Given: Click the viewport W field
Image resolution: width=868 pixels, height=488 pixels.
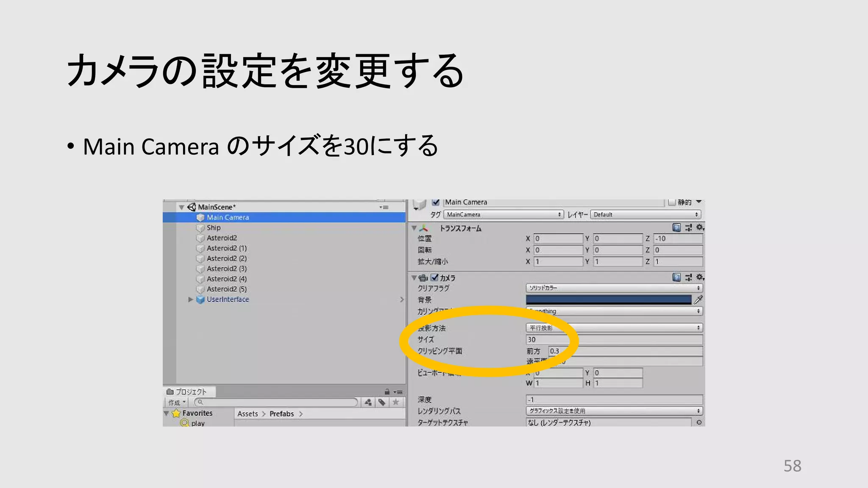Looking at the screenshot, I should tap(558, 383).
